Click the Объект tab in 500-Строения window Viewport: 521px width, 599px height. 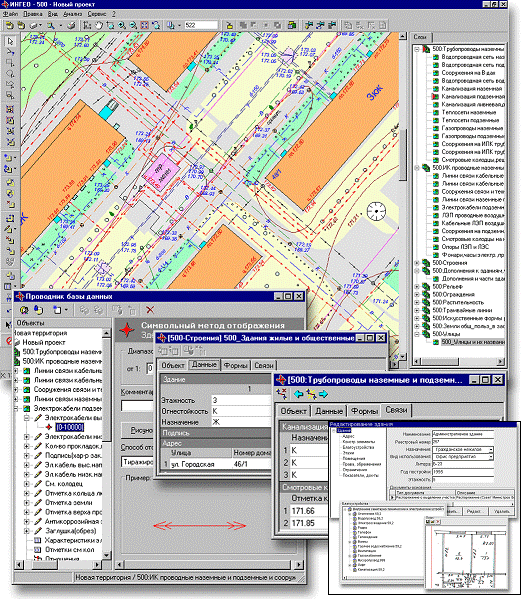pyautogui.click(x=173, y=366)
